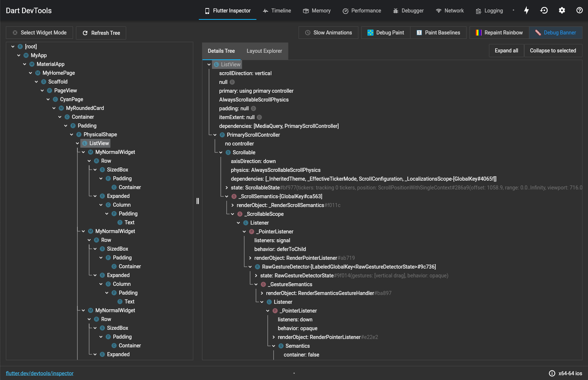Collapse the PageView node

point(42,91)
